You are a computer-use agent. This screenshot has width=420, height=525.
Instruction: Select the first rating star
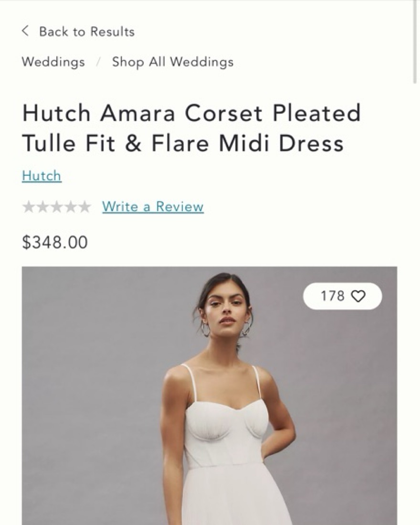(x=29, y=207)
